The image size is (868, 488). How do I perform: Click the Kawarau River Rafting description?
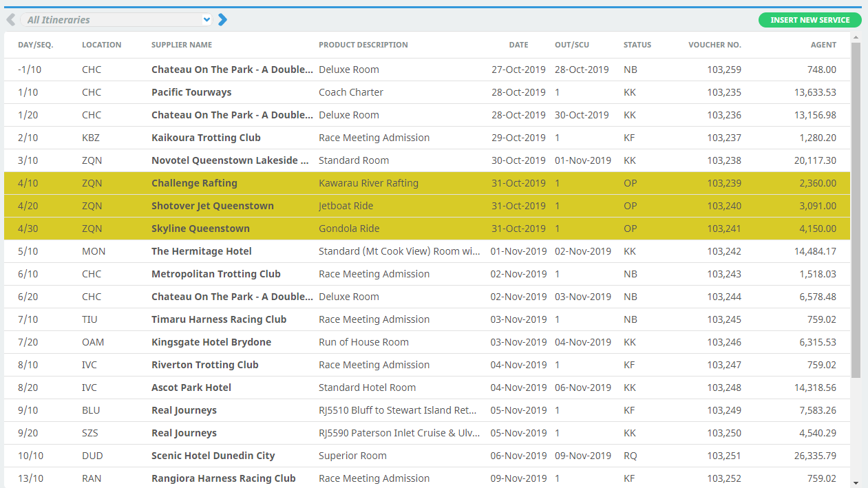point(368,183)
